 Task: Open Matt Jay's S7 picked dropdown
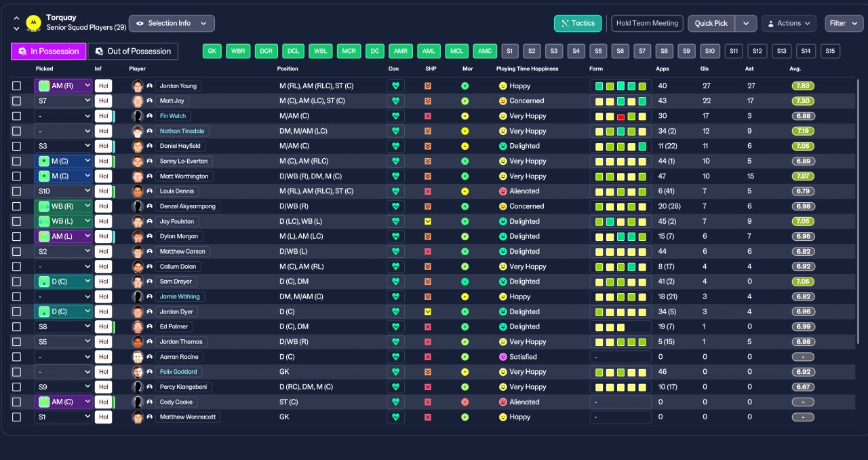point(63,101)
